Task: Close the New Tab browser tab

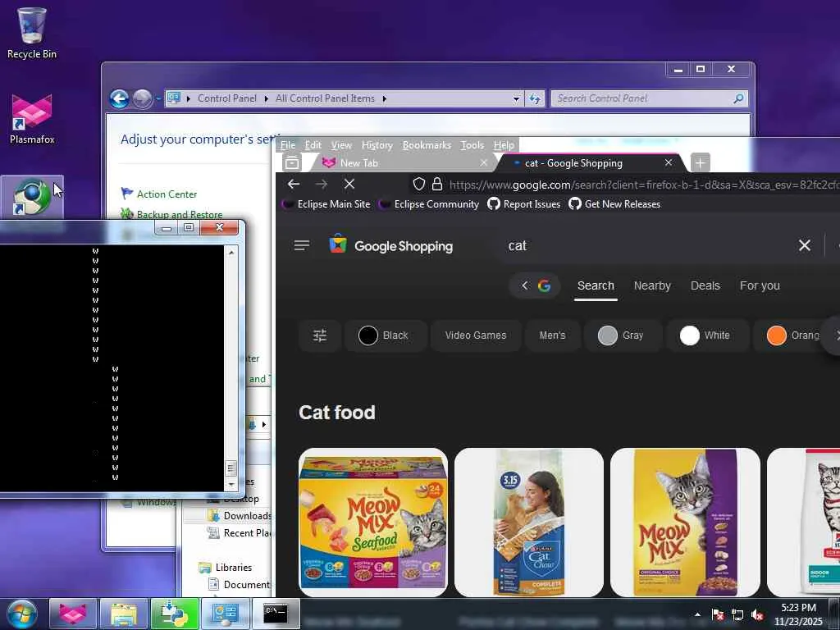Action: [x=484, y=162]
